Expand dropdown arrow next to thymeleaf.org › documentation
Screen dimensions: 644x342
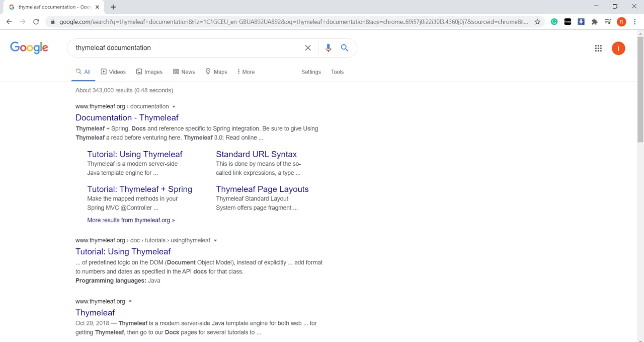174,107
